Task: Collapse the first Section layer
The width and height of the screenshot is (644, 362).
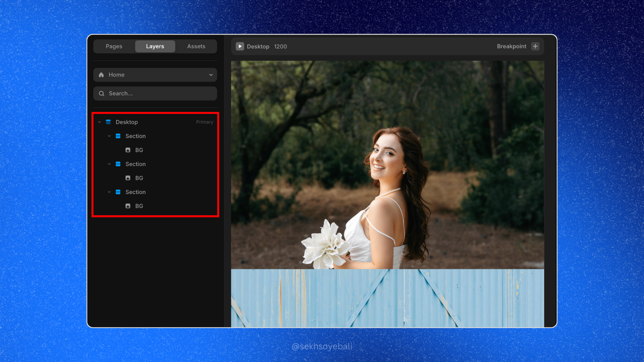Action: 109,136
